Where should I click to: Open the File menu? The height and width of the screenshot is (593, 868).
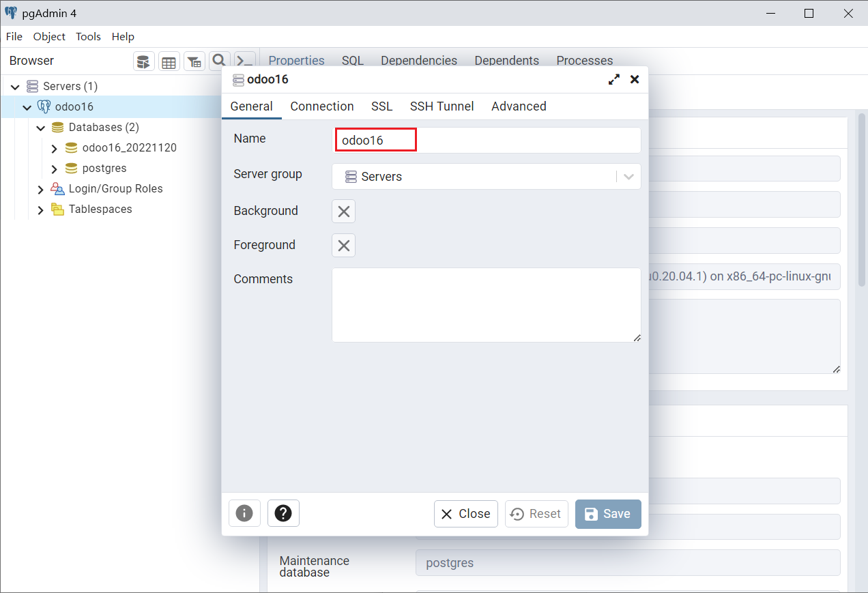(14, 37)
